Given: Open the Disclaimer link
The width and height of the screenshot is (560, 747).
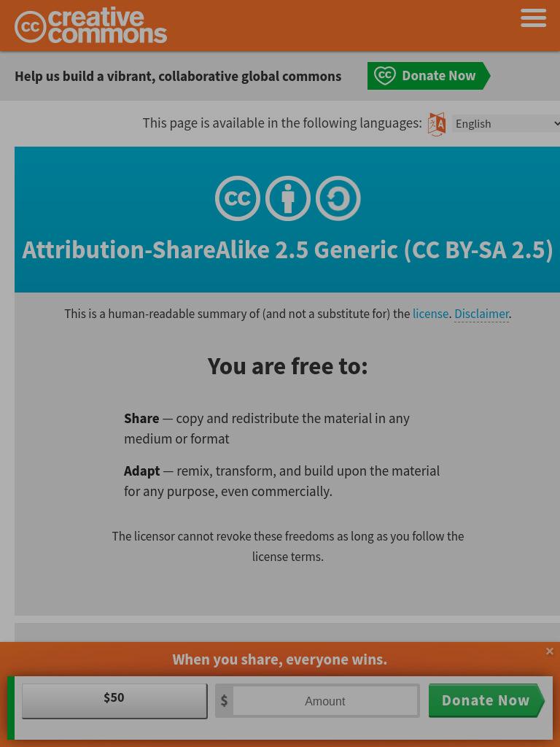Looking at the screenshot, I should pos(481,314).
